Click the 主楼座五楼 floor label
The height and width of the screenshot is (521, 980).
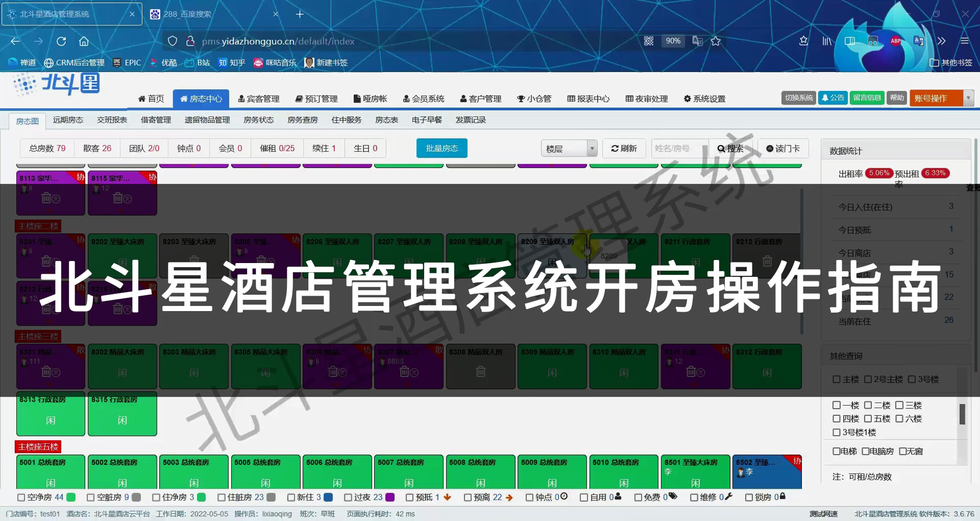tap(38, 447)
